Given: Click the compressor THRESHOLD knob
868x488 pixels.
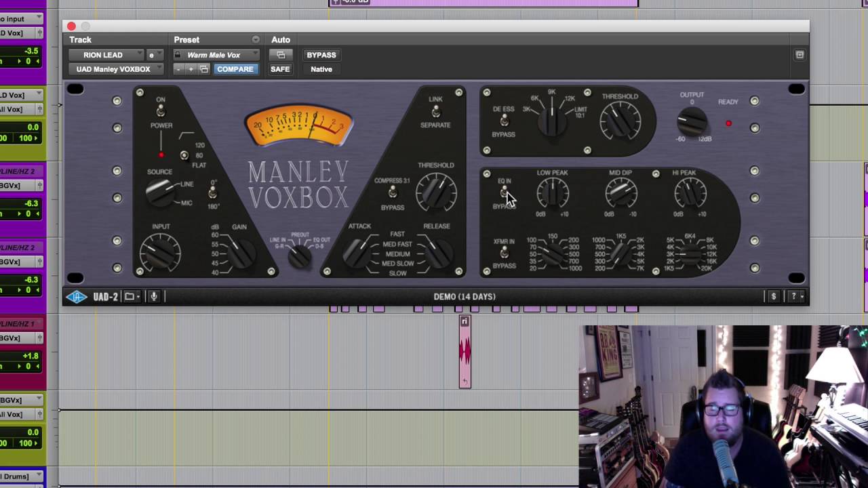Looking at the screenshot, I should 435,192.
